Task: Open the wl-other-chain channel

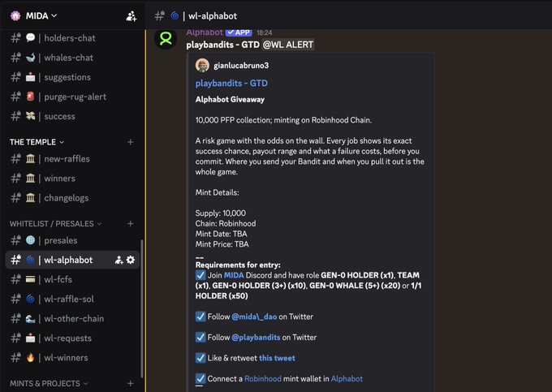Action: click(x=72, y=319)
